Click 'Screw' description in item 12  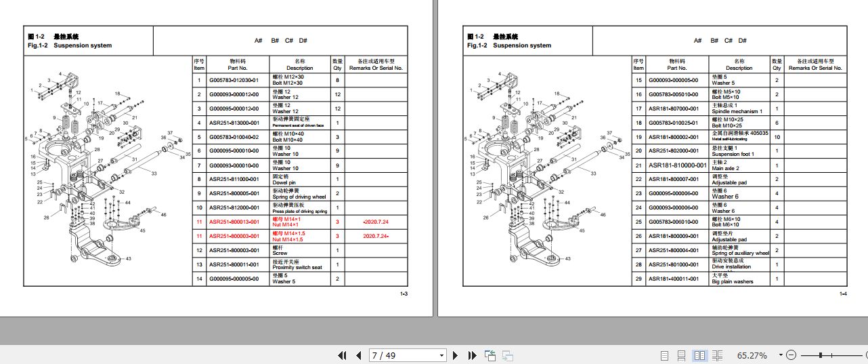point(280,254)
